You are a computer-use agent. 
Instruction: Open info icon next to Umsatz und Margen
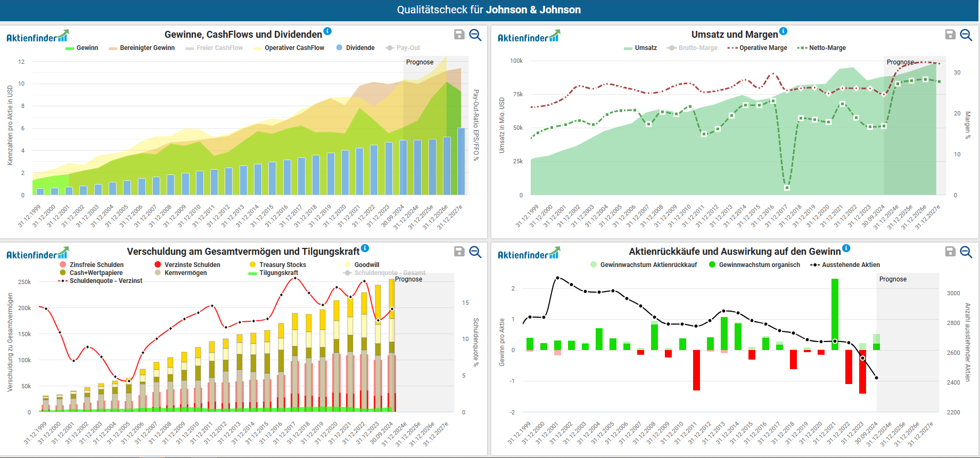[x=783, y=31]
